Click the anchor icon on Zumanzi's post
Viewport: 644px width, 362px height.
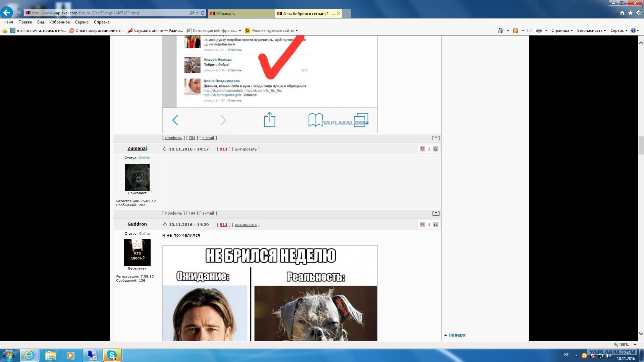point(165,149)
